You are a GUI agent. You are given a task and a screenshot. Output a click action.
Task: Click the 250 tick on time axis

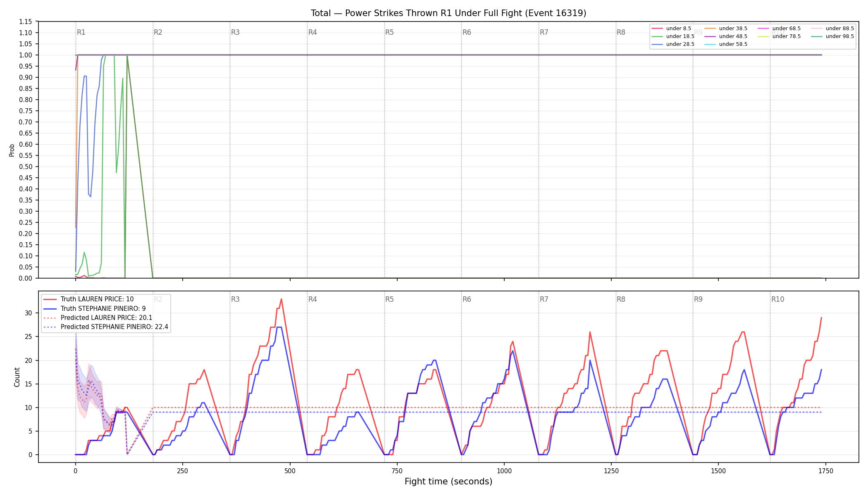(182, 471)
